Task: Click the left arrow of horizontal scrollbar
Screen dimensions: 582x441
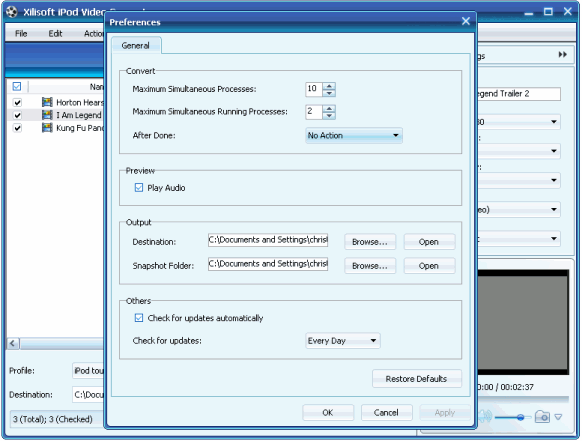Action: (x=13, y=343)
